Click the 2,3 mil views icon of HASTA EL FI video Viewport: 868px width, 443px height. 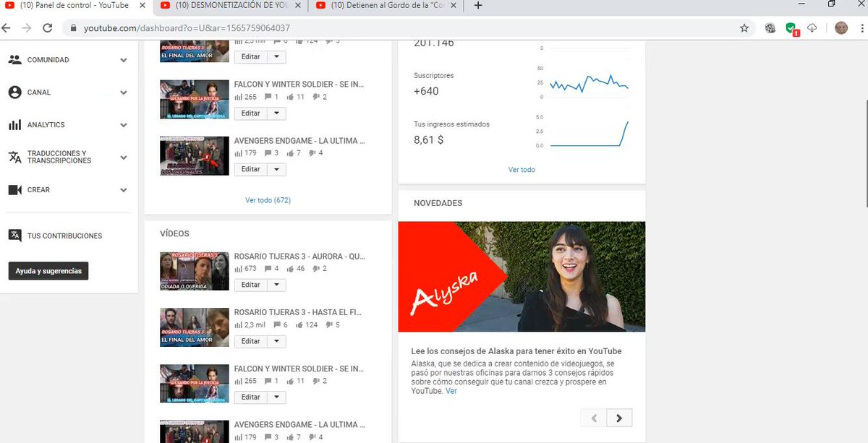239,325
